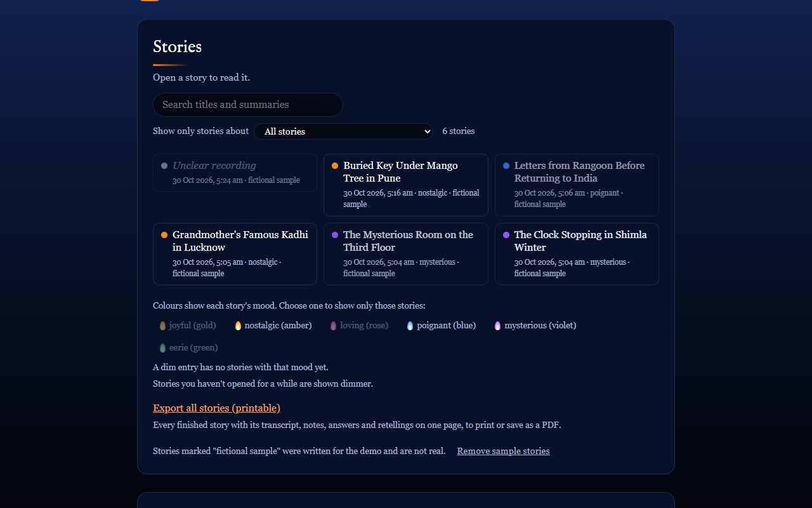Open Buried Key Under Mango Tree in Pune
812x508 pixels.
(406, 185)
